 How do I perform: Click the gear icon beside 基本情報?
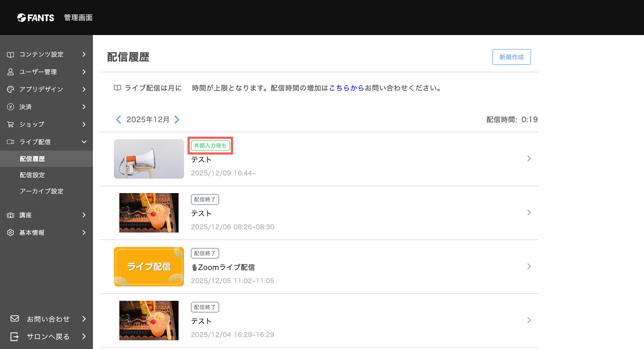(x=11, y=233)
